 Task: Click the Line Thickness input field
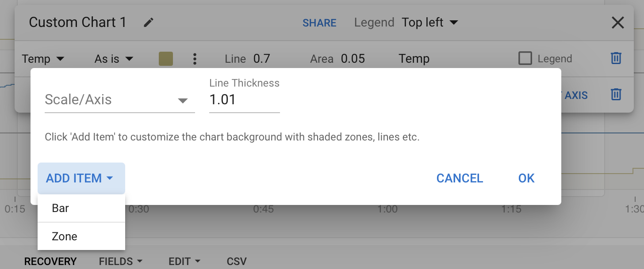click(244, 100)
